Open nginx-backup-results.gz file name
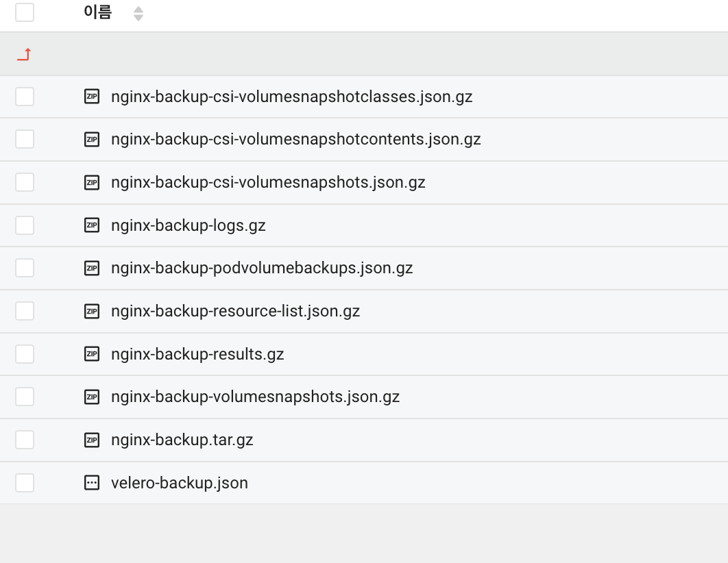 click(x=197, y=354)
